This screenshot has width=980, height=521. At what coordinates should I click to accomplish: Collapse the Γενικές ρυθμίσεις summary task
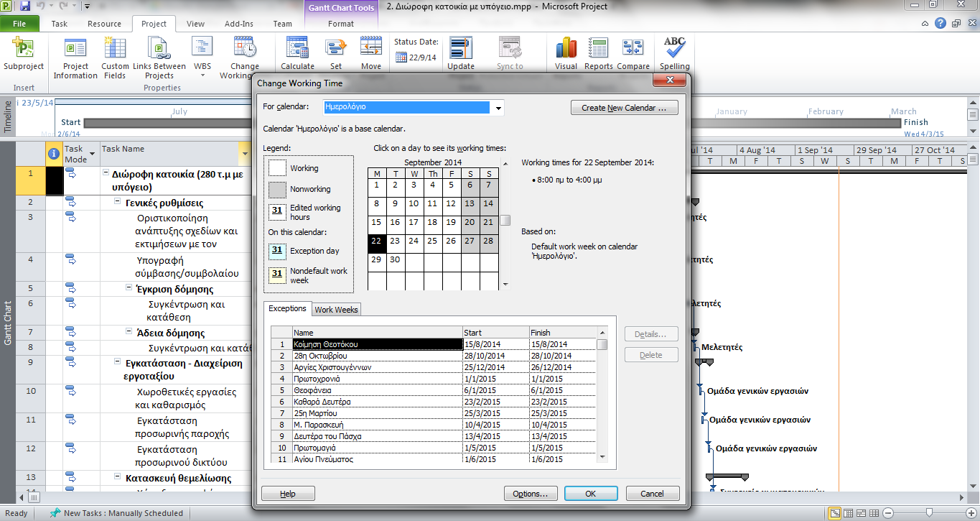pyautogui.click(x=118, y=203)
